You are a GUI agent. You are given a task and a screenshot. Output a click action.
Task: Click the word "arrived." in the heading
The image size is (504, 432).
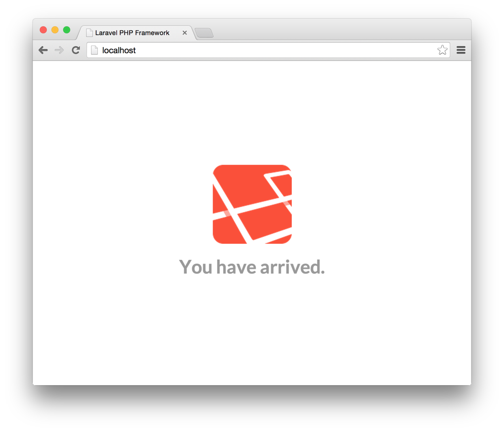(292, 267)
